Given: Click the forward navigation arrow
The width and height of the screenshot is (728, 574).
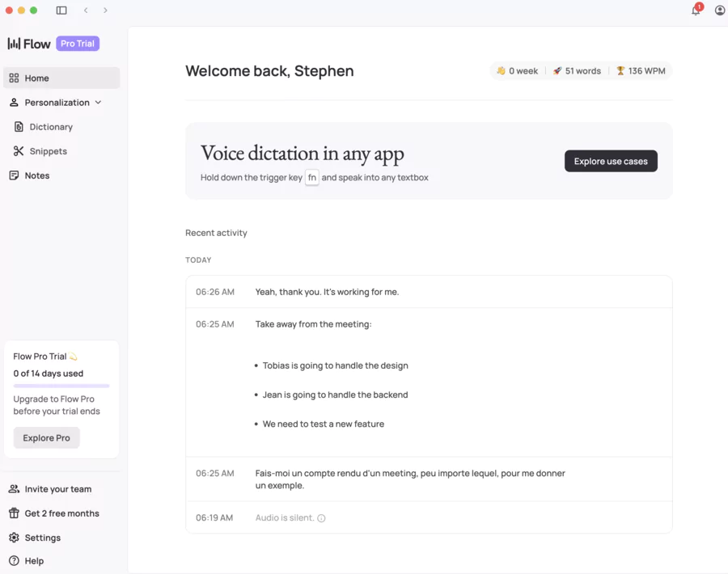Looking at the screenshot, I should pos(105,11).
